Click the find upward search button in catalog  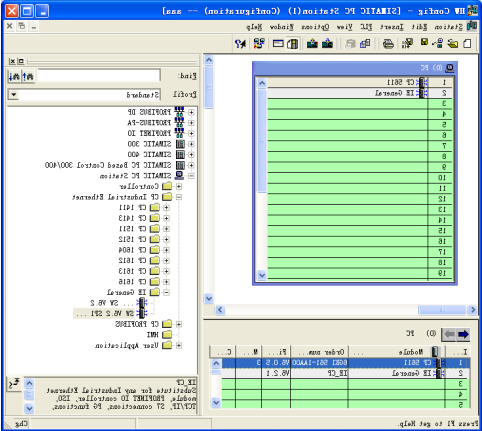28,76
